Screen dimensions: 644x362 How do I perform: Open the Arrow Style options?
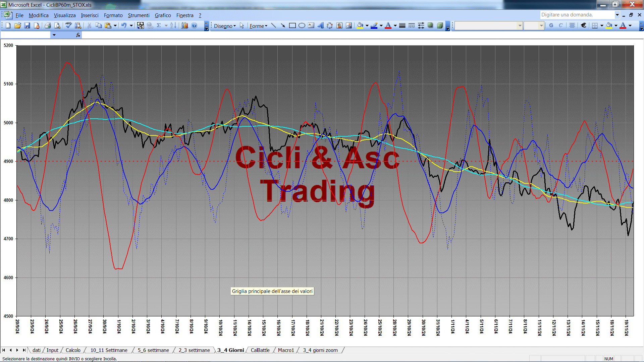pos(421,25)
